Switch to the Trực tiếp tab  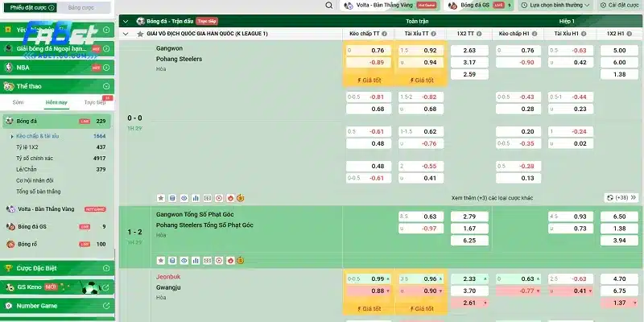pyautogui.click(x=95, y=102)
